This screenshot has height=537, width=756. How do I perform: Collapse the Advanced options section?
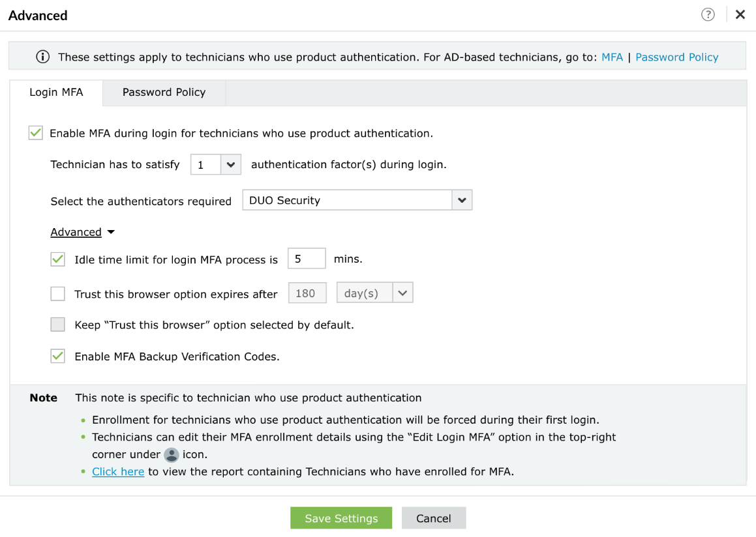click(82, 232)
